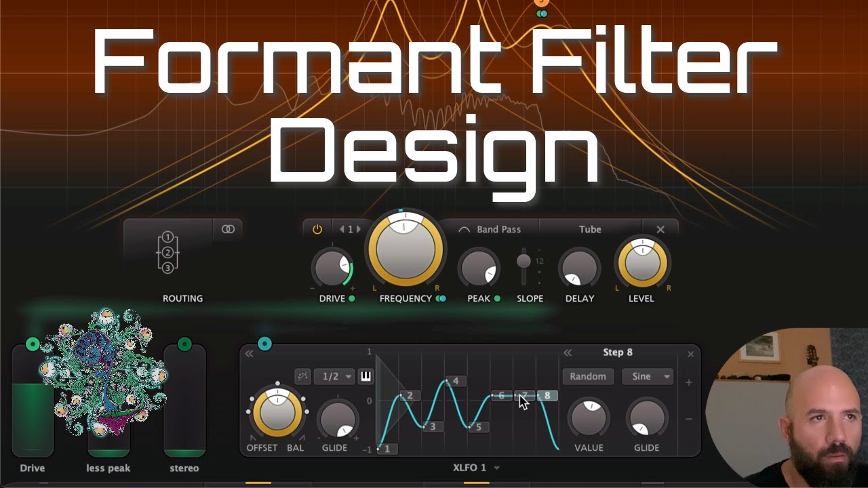Click the filter routing diagram
Screen dimensions: 868x488
click(x=168, y=252)
